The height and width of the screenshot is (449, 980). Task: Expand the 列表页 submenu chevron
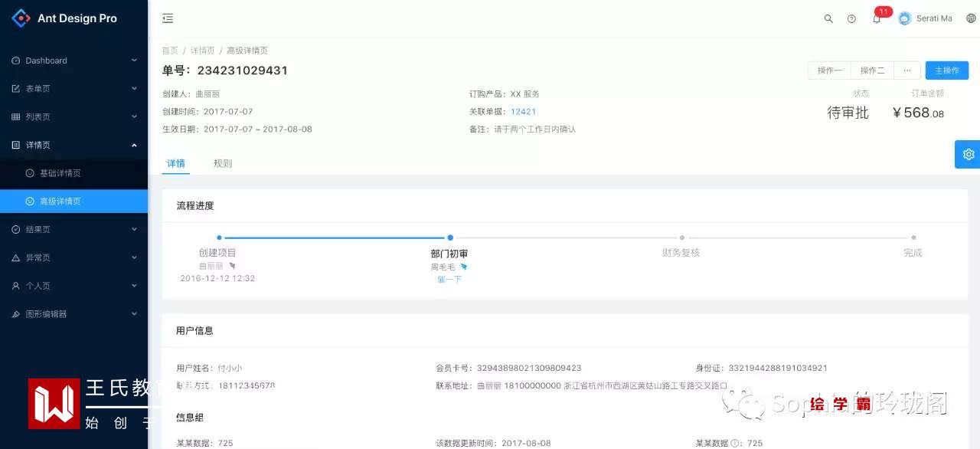pyautogui.click(x=134, y=117)
